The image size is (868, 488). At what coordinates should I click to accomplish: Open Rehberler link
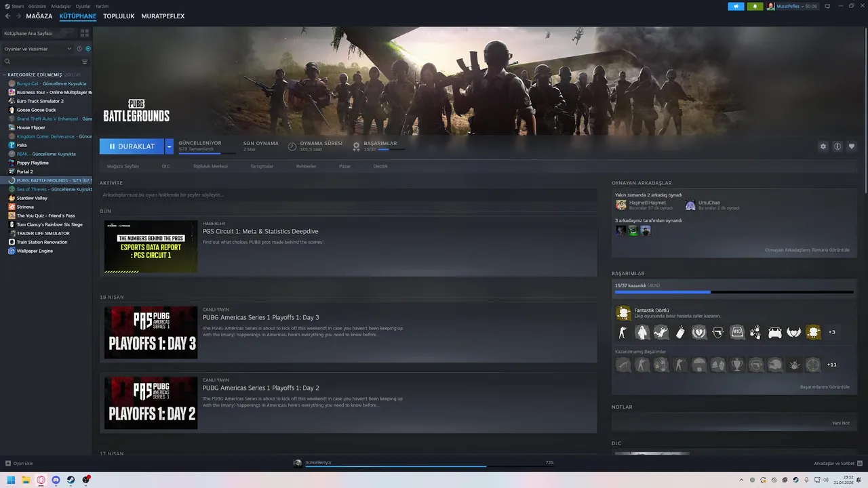tap(306, 166)
